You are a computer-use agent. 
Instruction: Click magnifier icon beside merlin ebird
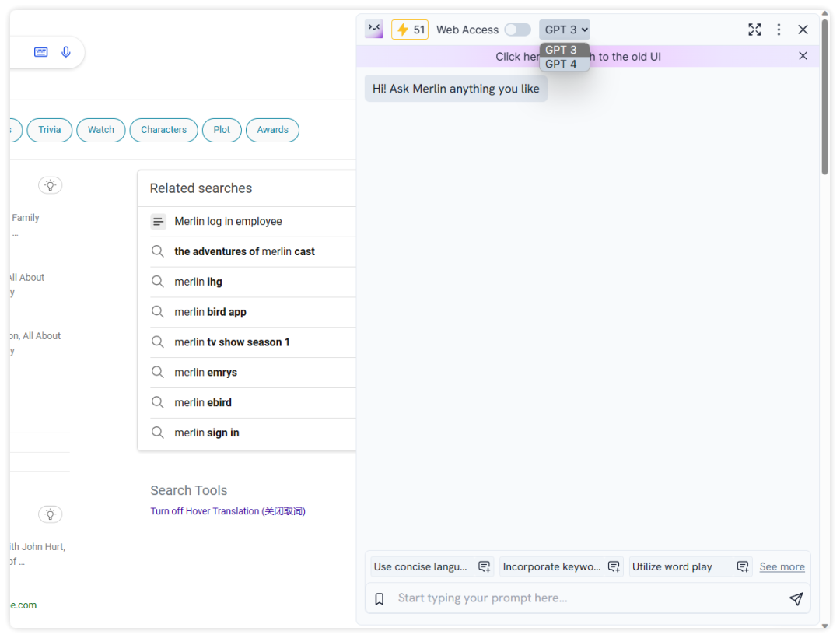pyautogui.click(x=157, y=401)
